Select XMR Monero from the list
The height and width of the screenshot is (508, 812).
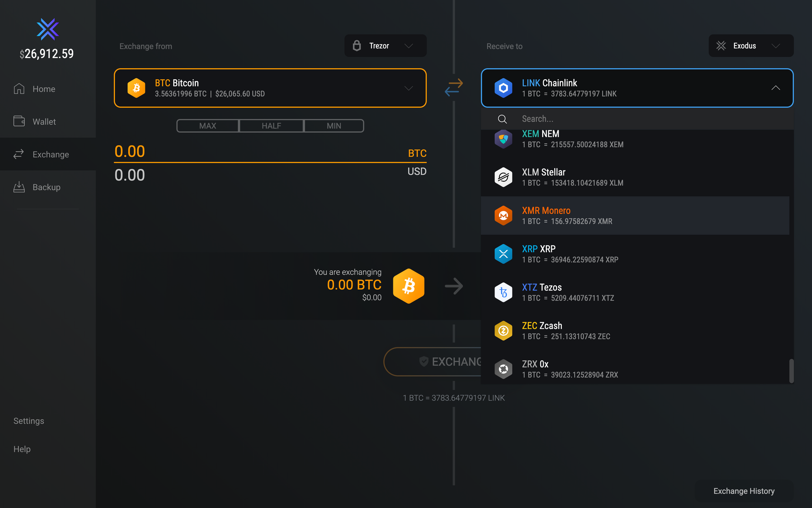click(635, 215)
